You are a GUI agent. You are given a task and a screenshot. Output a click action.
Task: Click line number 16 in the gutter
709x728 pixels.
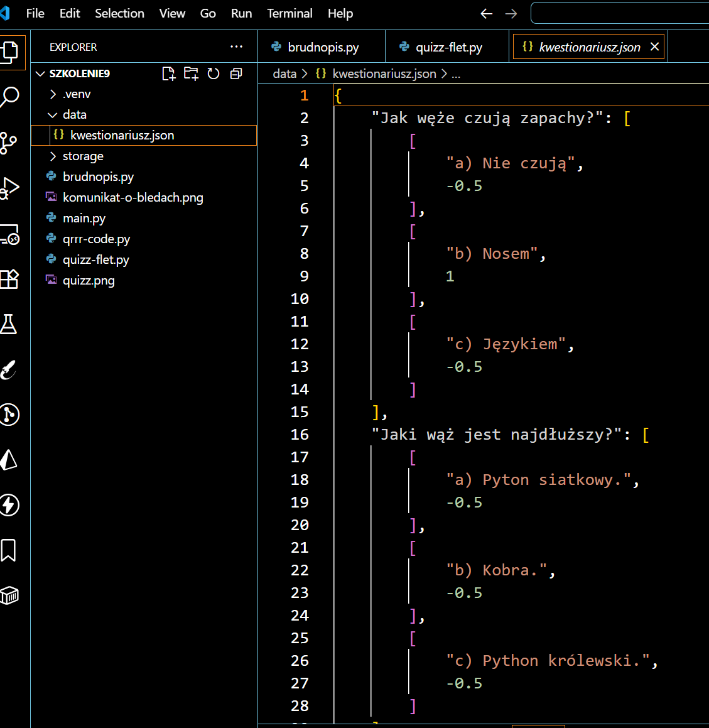click(300, 434)
